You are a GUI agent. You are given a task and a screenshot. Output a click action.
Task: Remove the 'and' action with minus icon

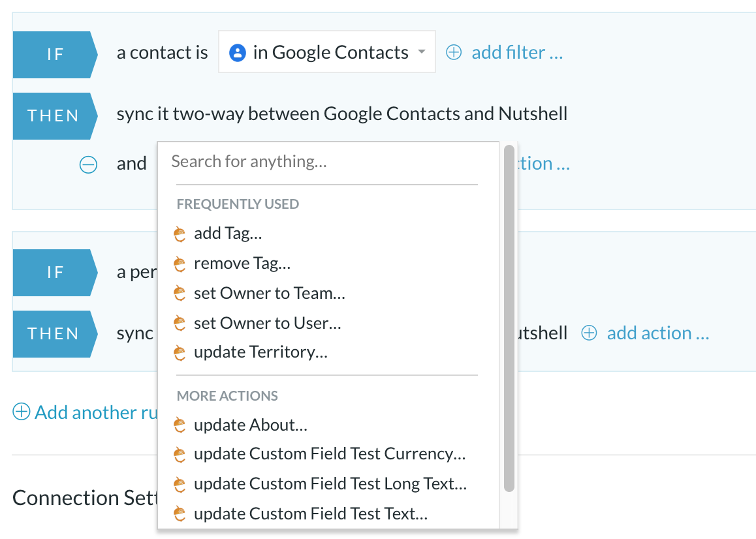tap(88, 164)
